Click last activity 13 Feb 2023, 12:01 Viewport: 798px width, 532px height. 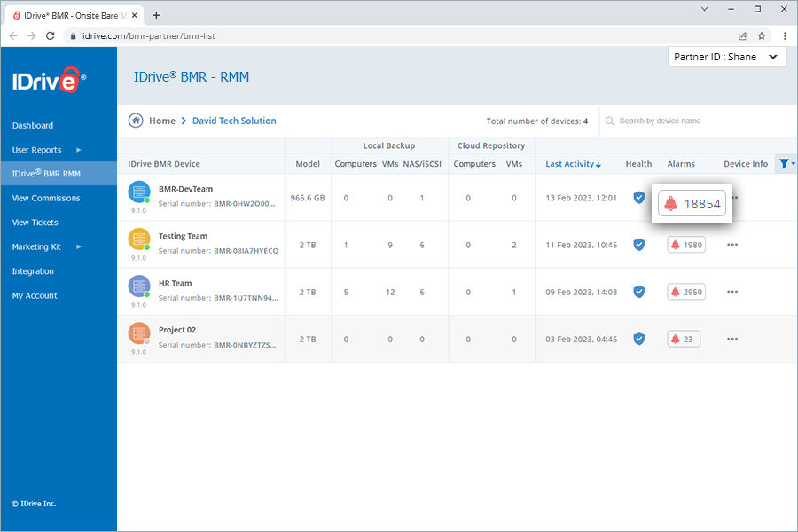(x=581, y=198)
